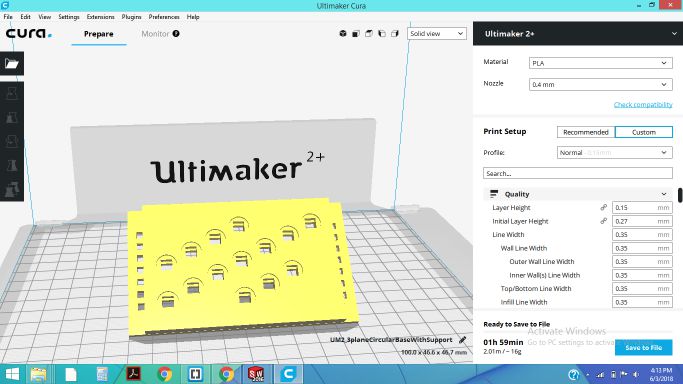Click the Line Width value field

(x=642, y=235)
